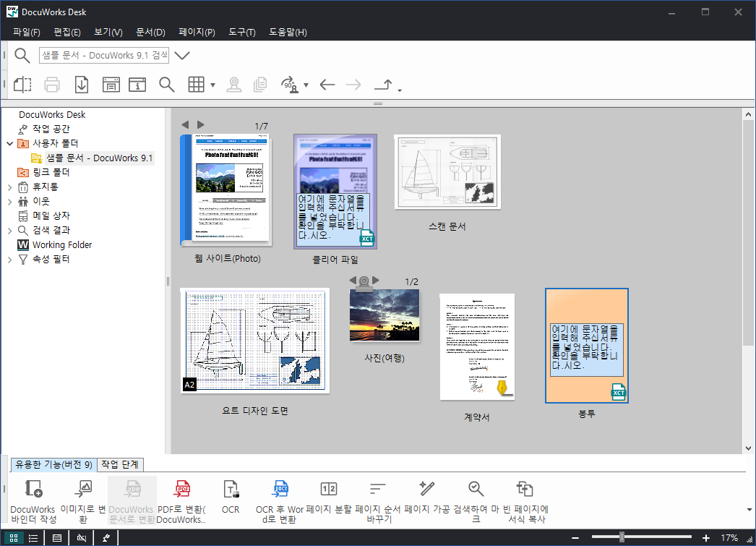Click the forward arrow navigation icon

tap(353, 85)
